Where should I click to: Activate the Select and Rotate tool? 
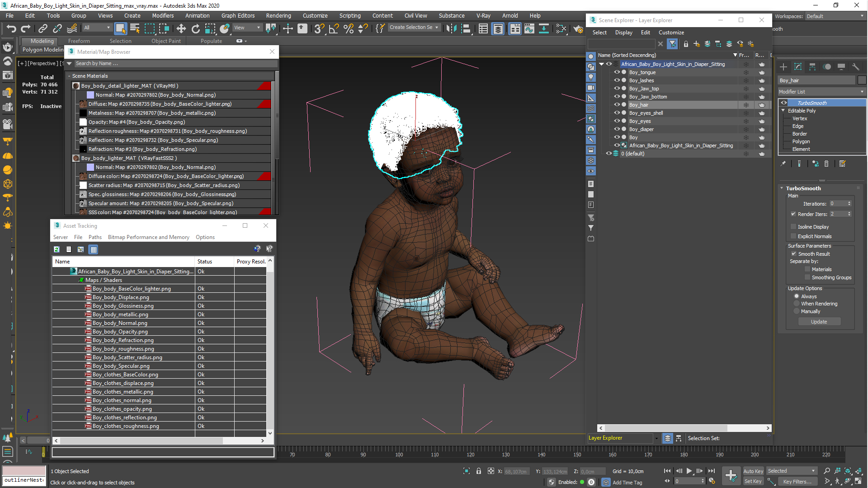tap(195, 28)
